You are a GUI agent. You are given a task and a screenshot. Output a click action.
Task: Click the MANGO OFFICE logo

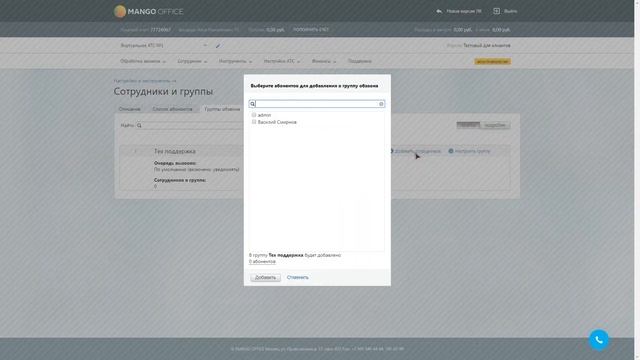click(x=149, y=11)
